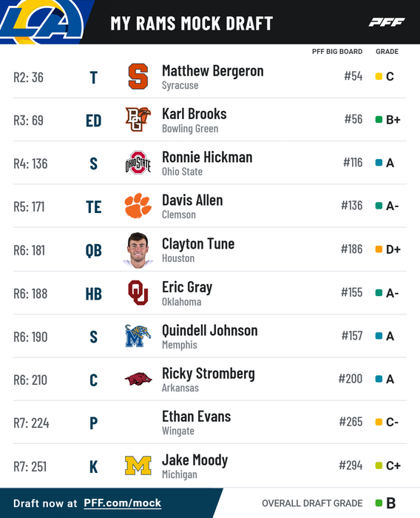Open the PFF.com/mock link

point(122,503)
